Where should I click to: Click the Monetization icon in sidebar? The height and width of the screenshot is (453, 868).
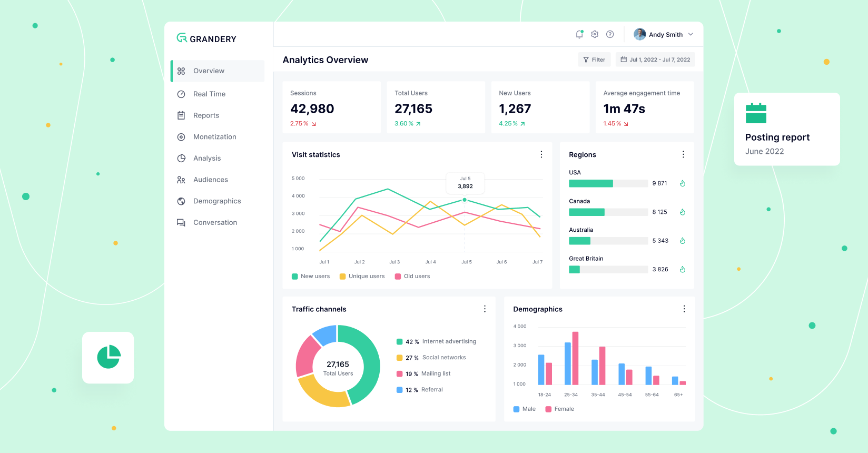181,137
